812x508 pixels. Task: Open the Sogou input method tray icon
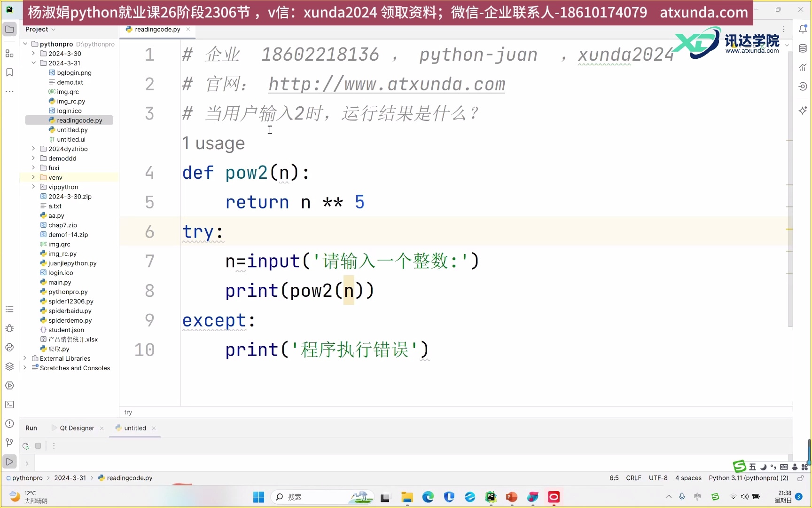[x=714, y=496]
